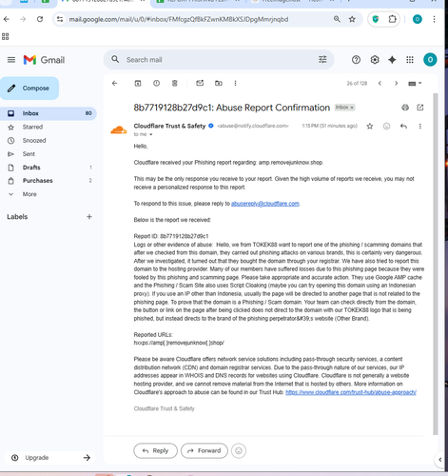Screen dimensions: 448x476
Task: Open the Gmail main menu hamburger
Action: pos(11,60)
